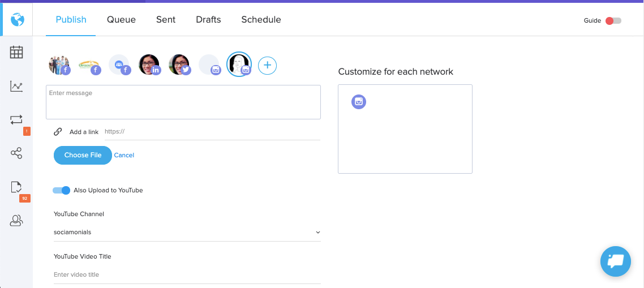Open the chat support bubble

click(x=615, y=261)
